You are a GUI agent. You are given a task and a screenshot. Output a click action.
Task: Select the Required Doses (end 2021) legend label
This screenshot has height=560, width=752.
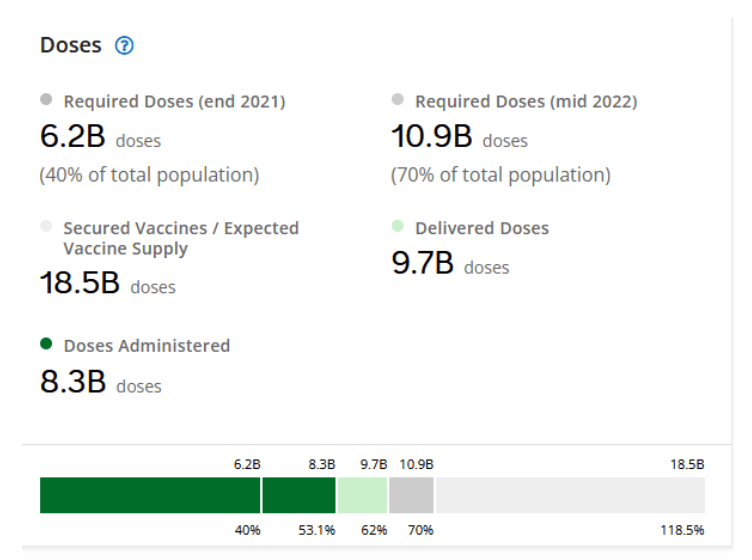coord(174,101)
